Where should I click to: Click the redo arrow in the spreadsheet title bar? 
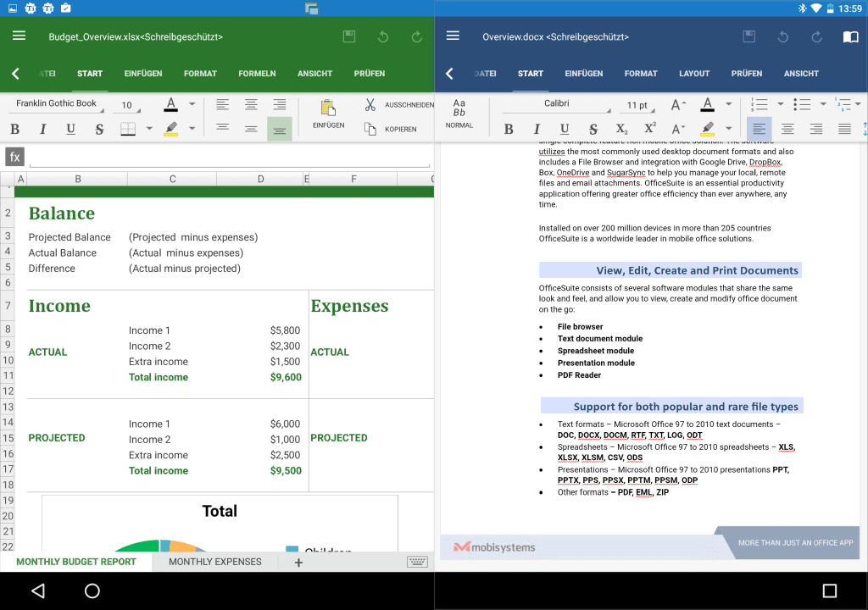point(417,36)
